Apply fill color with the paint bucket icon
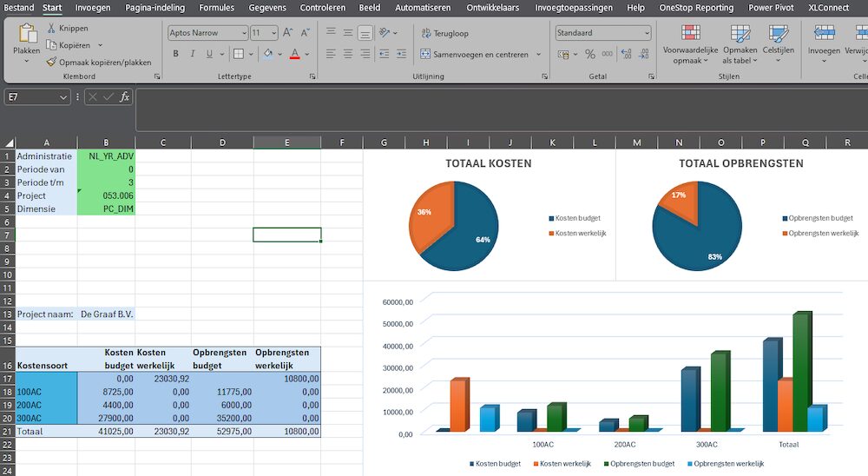The width and height of the screenshot is (868, 476). (x=268, y=54)
